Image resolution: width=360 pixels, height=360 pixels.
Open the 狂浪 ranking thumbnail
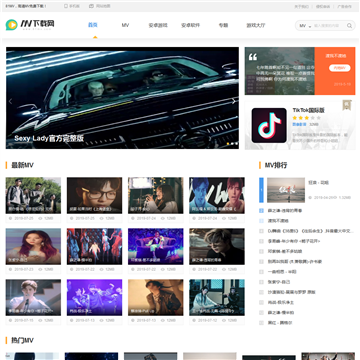286,190
